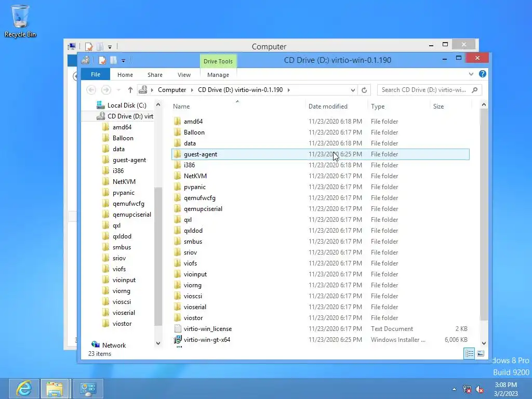
Task: Open the Manage ribbon tab
Action: click(x=218, y=75)
